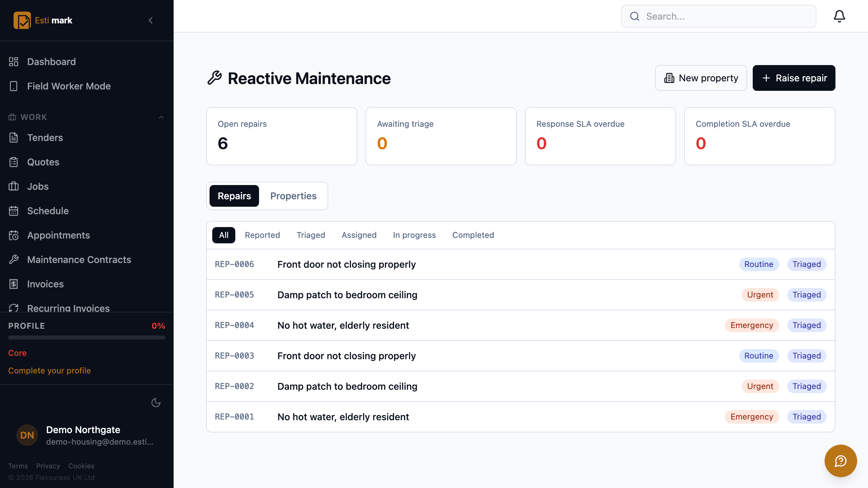Click the Maintenance Contracts wrench icon

[x=14, y=260]
